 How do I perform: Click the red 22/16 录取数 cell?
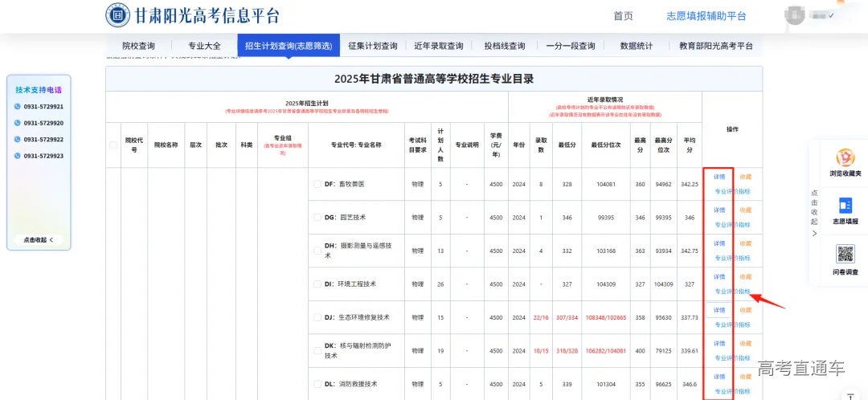[x=541, y=317]
